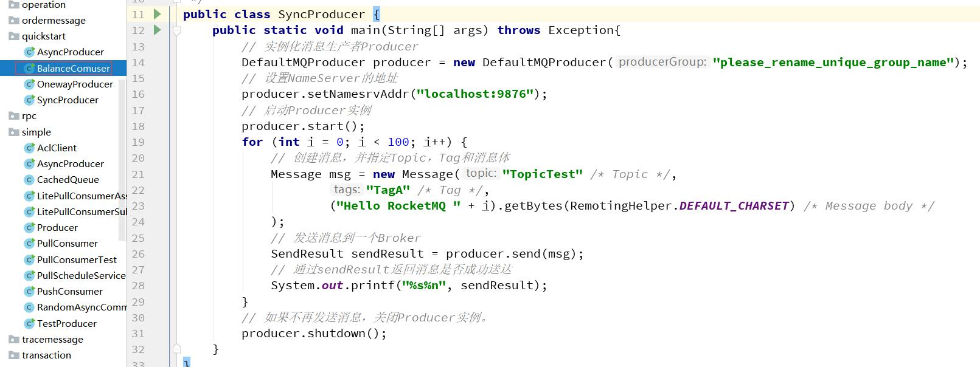This screenshot has height=367, width=980.
Task: Click class icon beside RandomAsyncComm file
Action: 29,307
